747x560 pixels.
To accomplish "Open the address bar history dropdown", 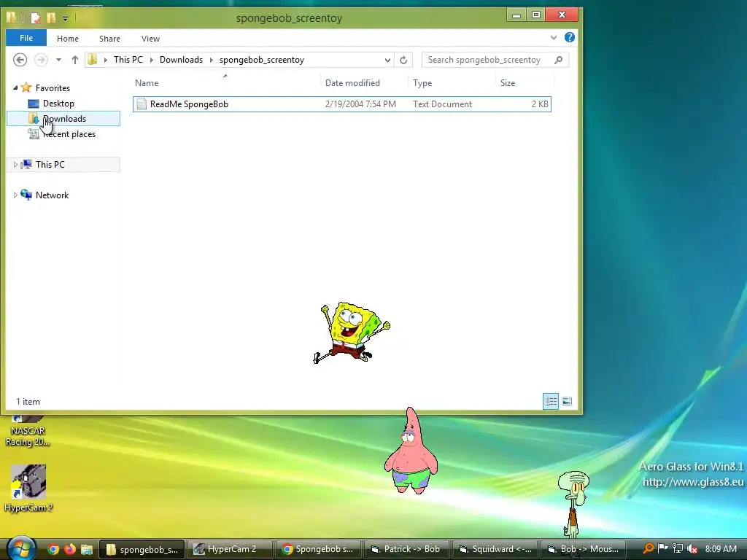I will pos(387,60).
